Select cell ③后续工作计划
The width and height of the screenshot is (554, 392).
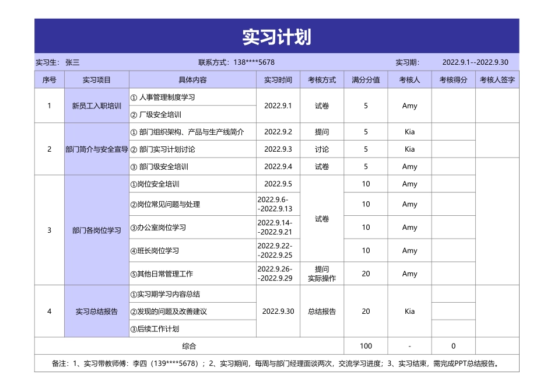(192, 329)
